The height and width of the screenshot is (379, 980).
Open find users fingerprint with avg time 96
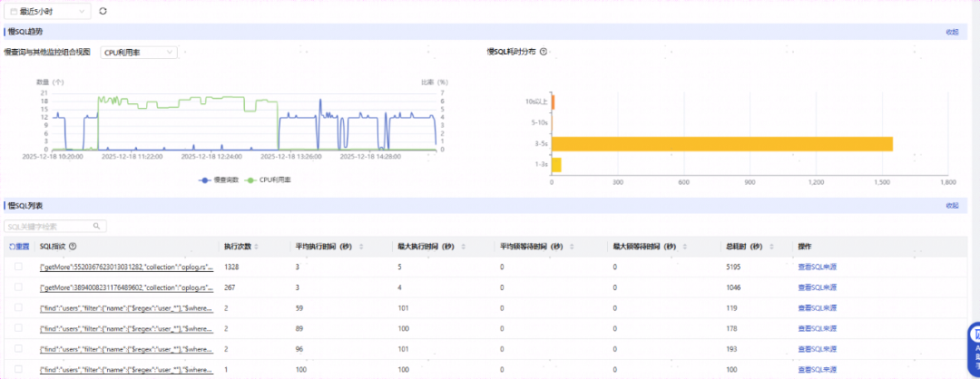coord(127,350)
